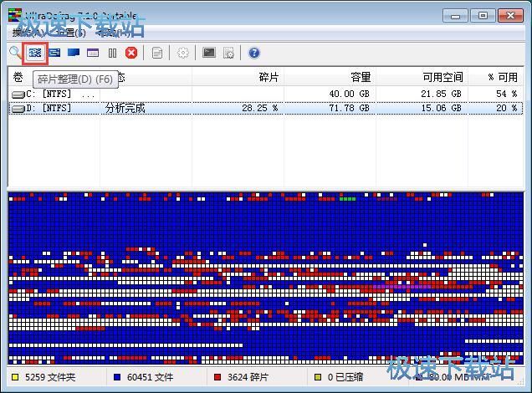The width and height of the screenshot is (532, 393).
Task: Start defragmentation with the Defragment icon
Action: coord(35,53)
